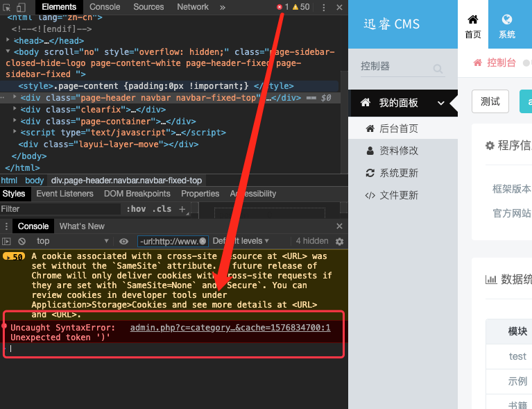The height and width of the screenshot is (409, 532).
Task: Open the top context dropdown
Action: tap(72, 241)
